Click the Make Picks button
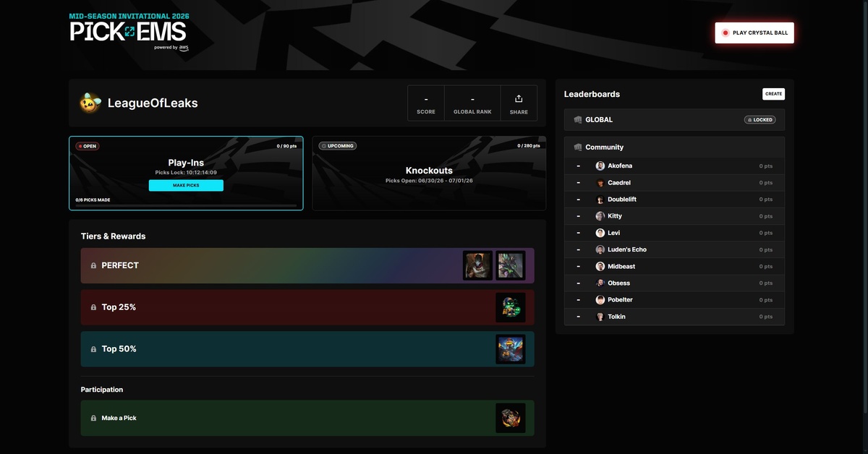The image size is (868, 454). [x=186, y=186]
